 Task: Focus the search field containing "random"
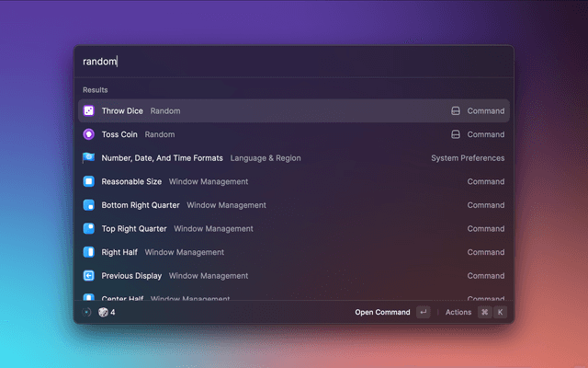point(294,62)
